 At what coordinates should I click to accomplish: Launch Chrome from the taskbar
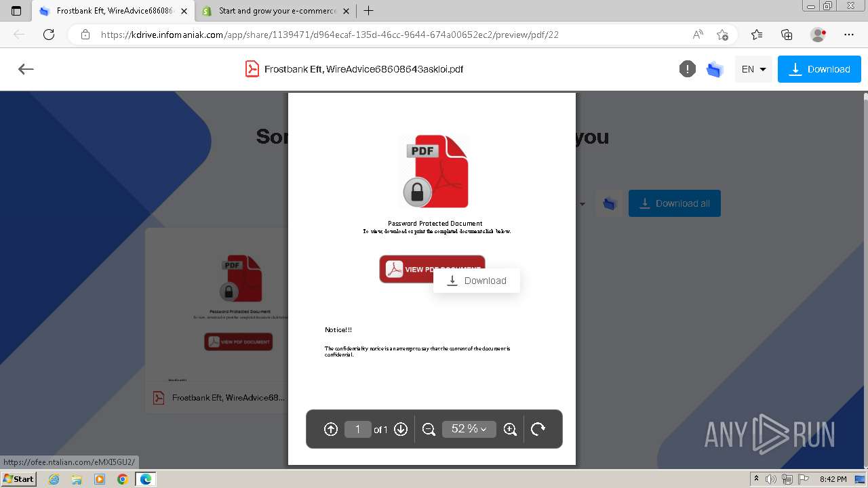click(x=122, y=479)
